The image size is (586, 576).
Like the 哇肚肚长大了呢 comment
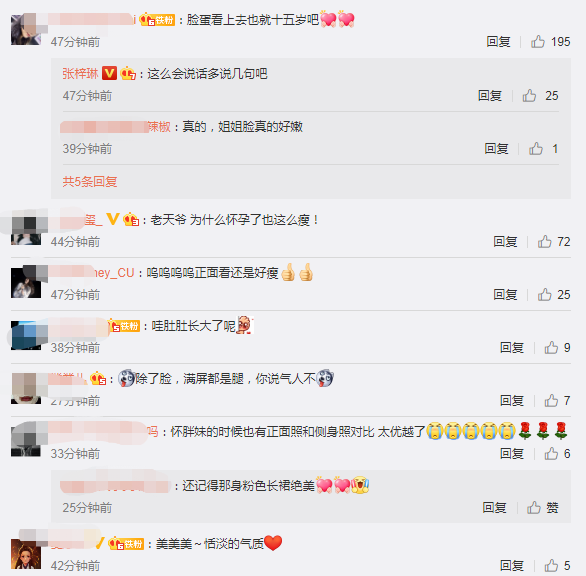(x=557, y=348)
